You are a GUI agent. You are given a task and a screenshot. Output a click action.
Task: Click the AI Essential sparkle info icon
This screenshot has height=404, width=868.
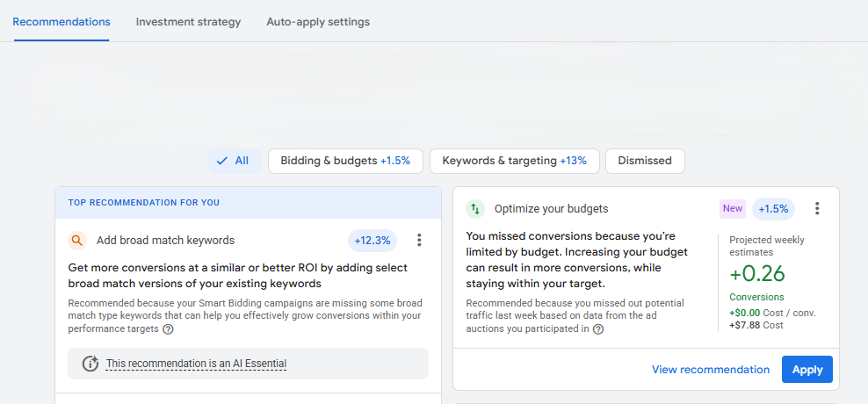pyautogui.click(x=90, y=364)
